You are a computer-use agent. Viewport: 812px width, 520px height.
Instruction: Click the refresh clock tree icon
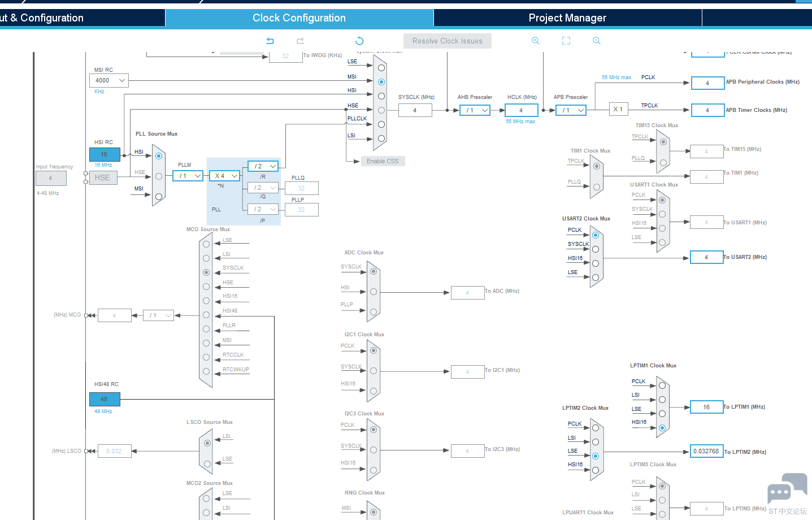359,41
